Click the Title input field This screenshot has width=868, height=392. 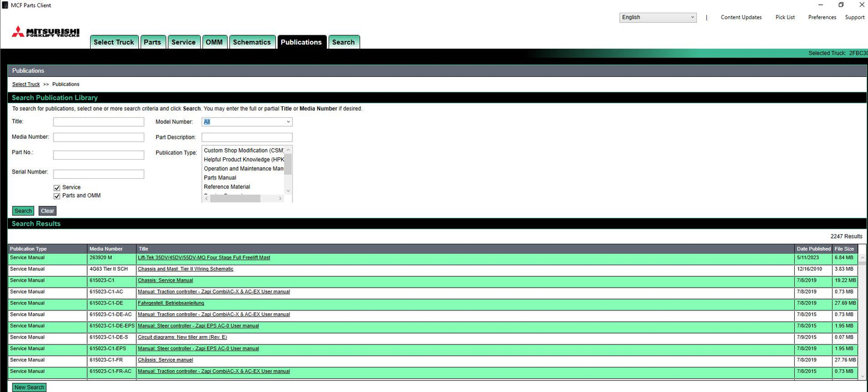tap(99, 122)
